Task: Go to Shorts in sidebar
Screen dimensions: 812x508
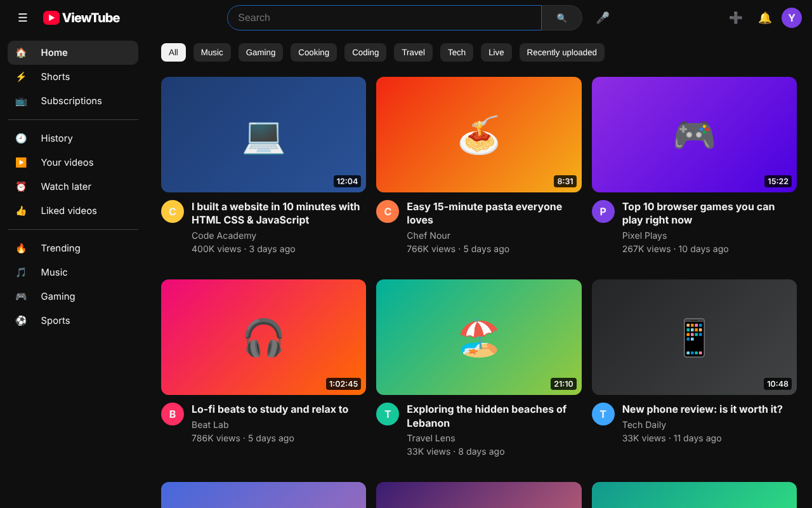Action: (73, 77)
